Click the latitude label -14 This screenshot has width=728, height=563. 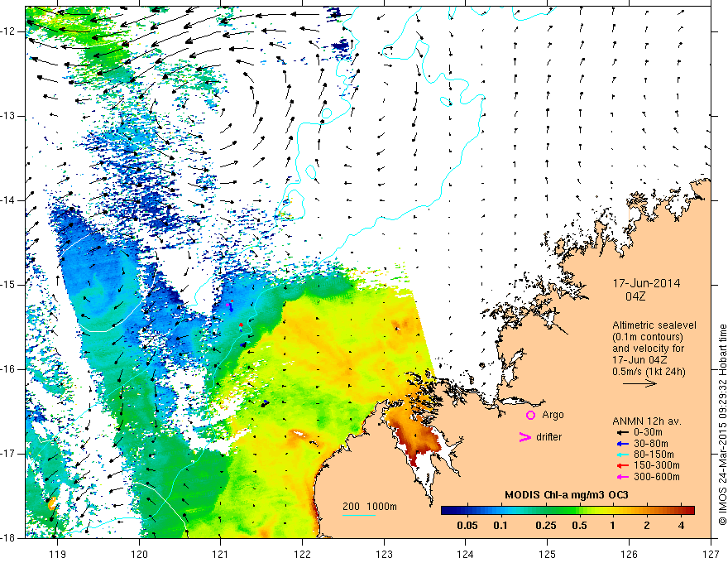[8, 200]
